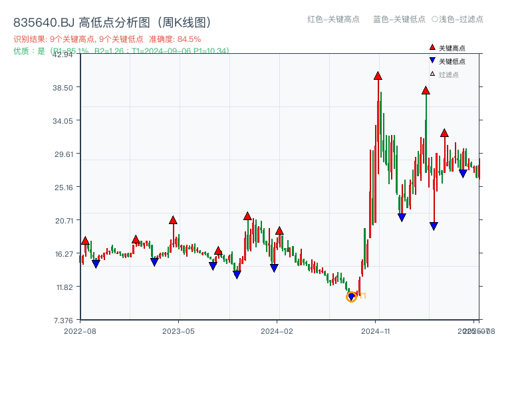Click the lowest red high-point triangle near 16.27
The width and height of the screenshot is (532, 399).
218,251
